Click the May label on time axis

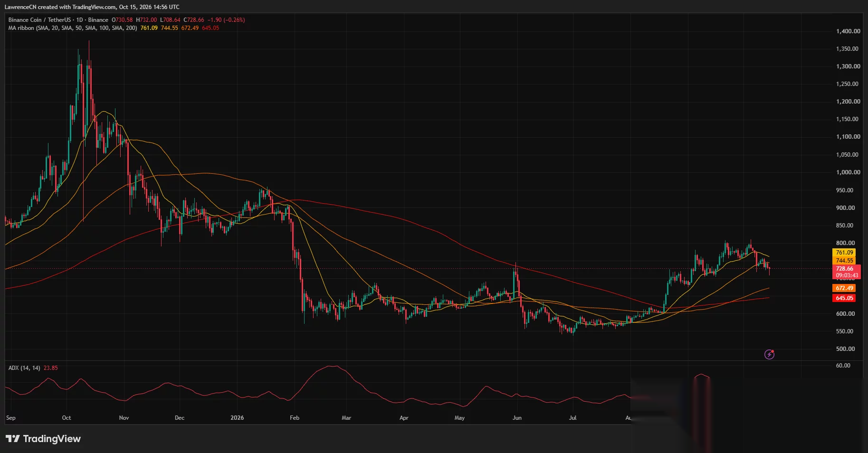(x=459, y=418)
